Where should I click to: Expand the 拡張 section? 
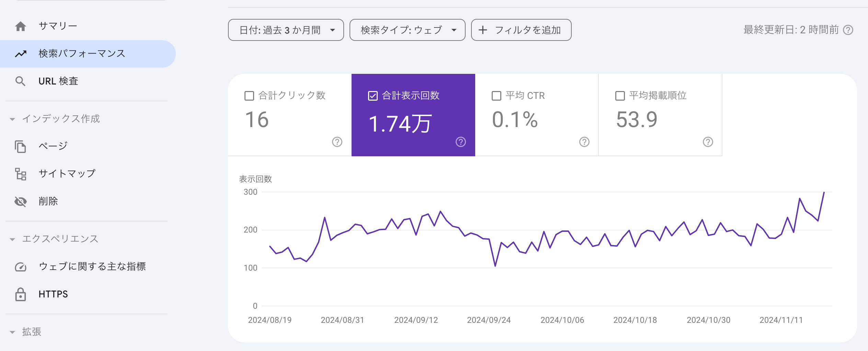coord(12,332)
